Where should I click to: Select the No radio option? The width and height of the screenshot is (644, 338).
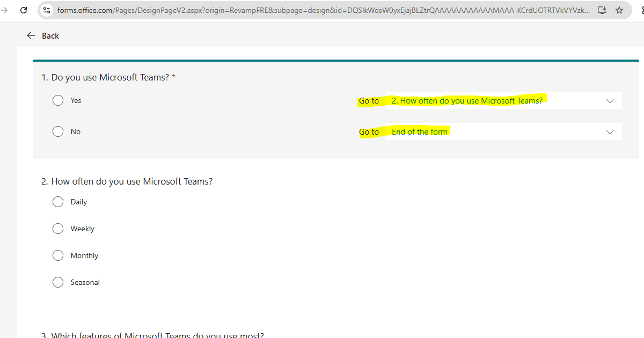[x=58, y=131]
